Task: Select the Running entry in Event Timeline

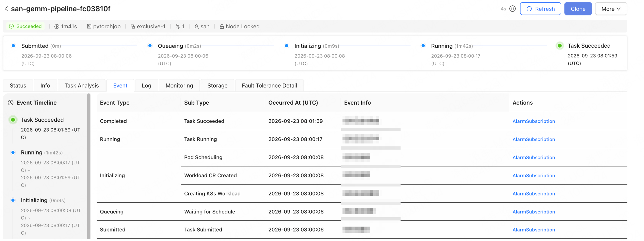Action: (x=31, y=153)
